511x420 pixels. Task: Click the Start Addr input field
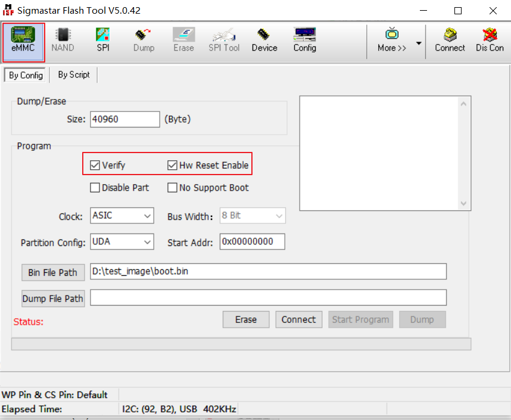click(252, 242)
